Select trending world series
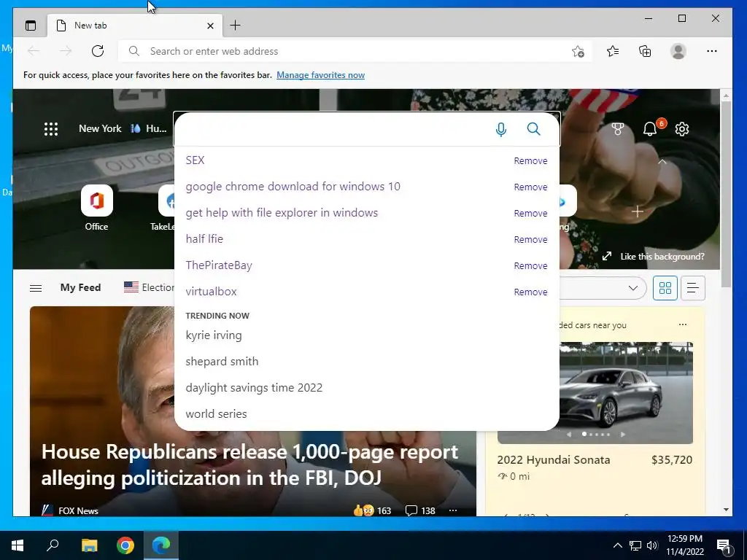 tap(216, 414)
